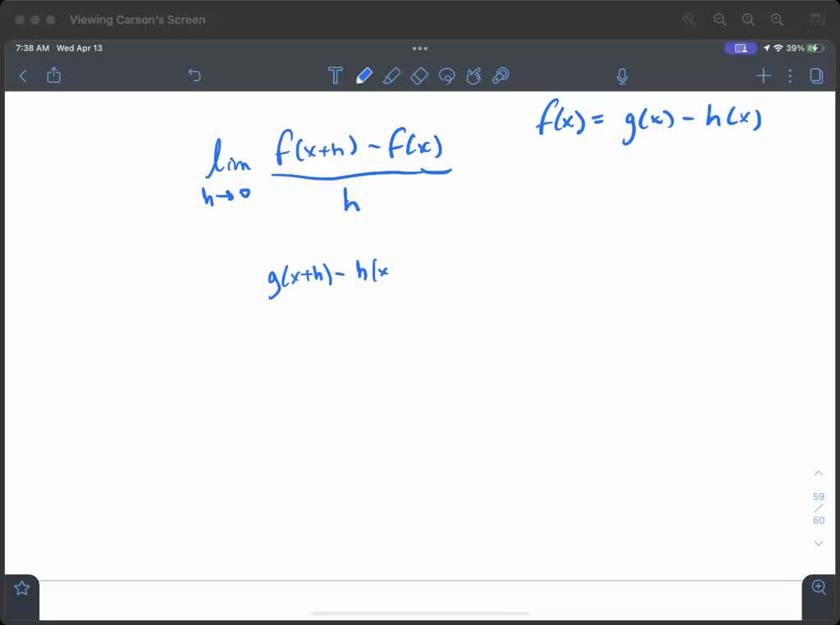Open the laser pointer tool
The image size is (840, 625).
501,75
